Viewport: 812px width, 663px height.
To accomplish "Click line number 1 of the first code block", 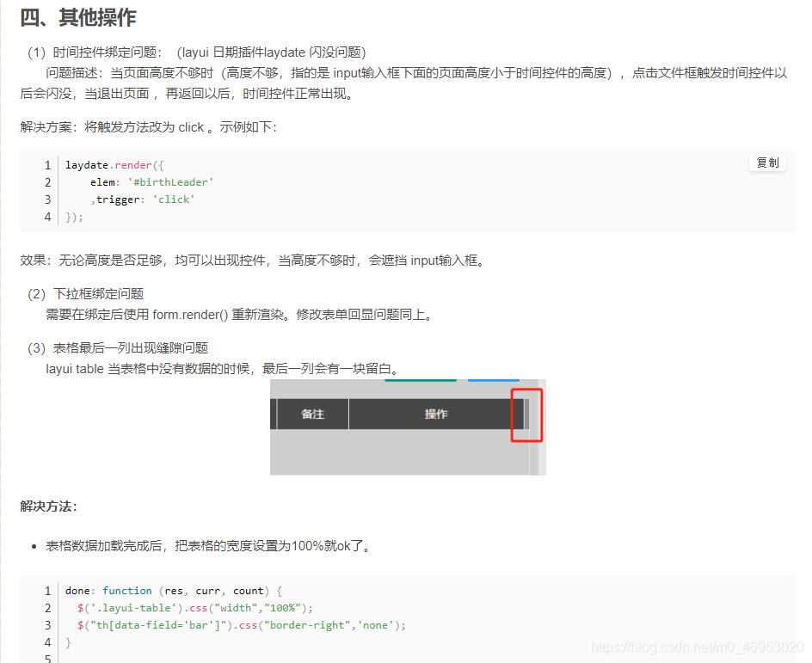I will [x=47, y=164].
